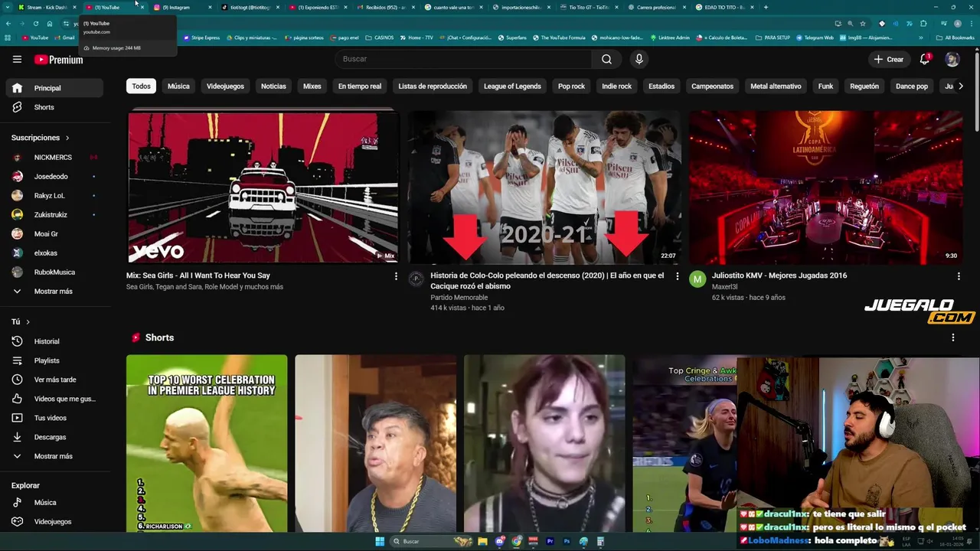Open Historia de Colo-Colo video title
Screen dimensions: 980x551
[547, 281]
